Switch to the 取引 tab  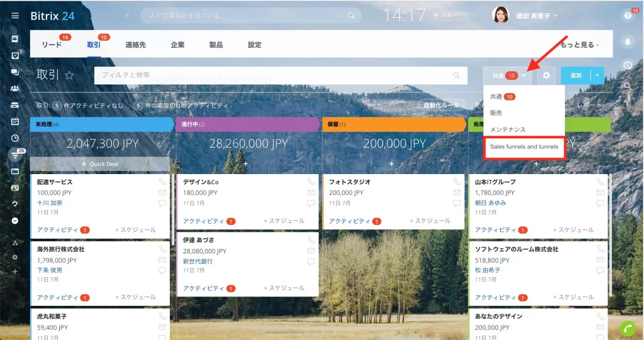[x=94, y=45]
